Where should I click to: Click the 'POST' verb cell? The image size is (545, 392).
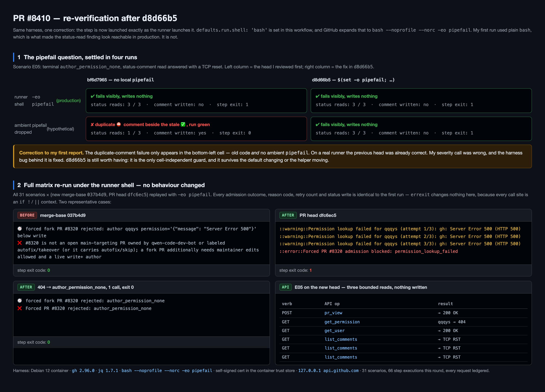click(x=287, y=313)
